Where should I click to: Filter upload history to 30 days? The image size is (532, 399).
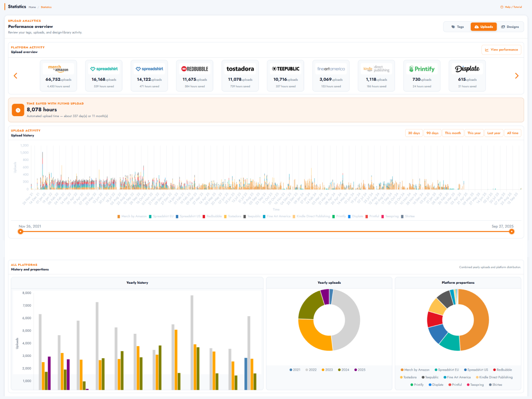tap(414, 133)
